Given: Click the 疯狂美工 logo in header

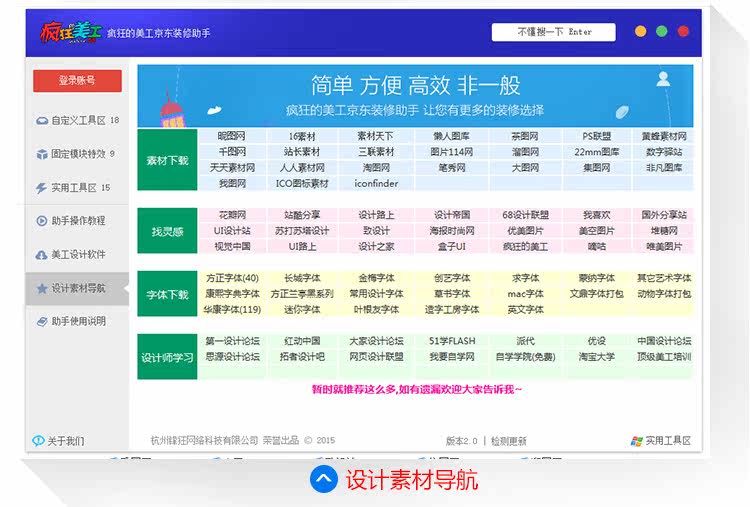Looking at the screenshot, I should point(71,33).
